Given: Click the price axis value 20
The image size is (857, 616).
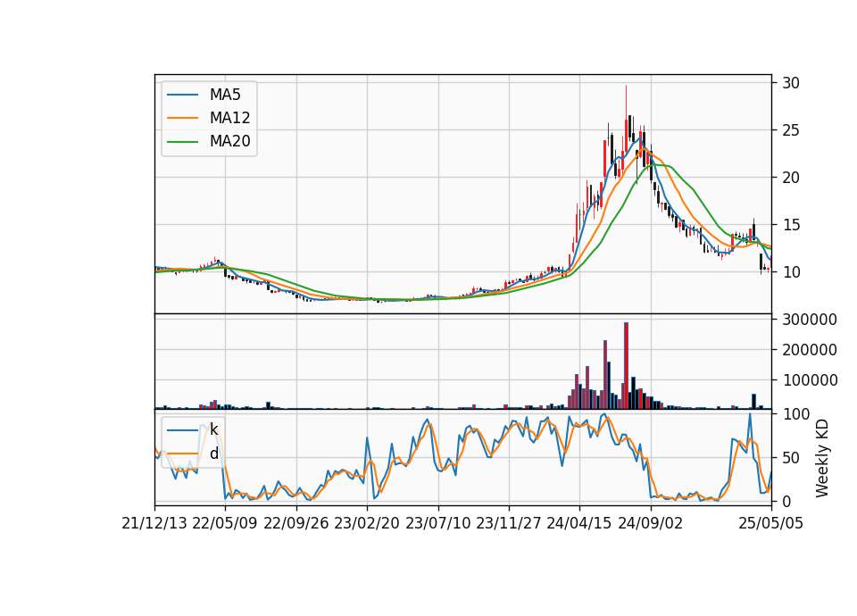Looking at the screenshot, I should click(x=791, y=178).
